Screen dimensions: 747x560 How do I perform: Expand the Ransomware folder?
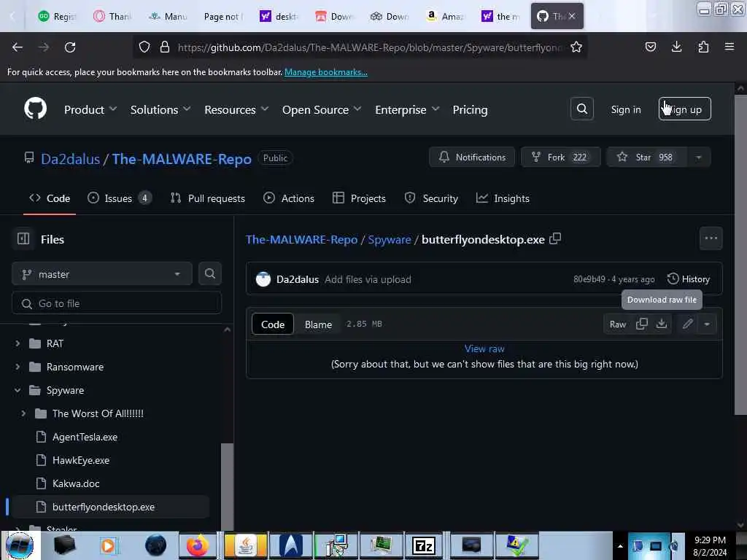click(x=18, y=367)
